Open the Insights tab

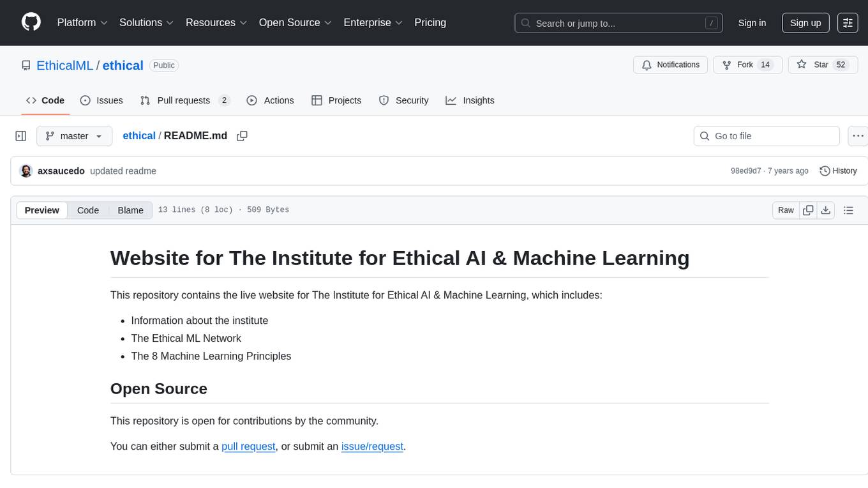point(470,100)
